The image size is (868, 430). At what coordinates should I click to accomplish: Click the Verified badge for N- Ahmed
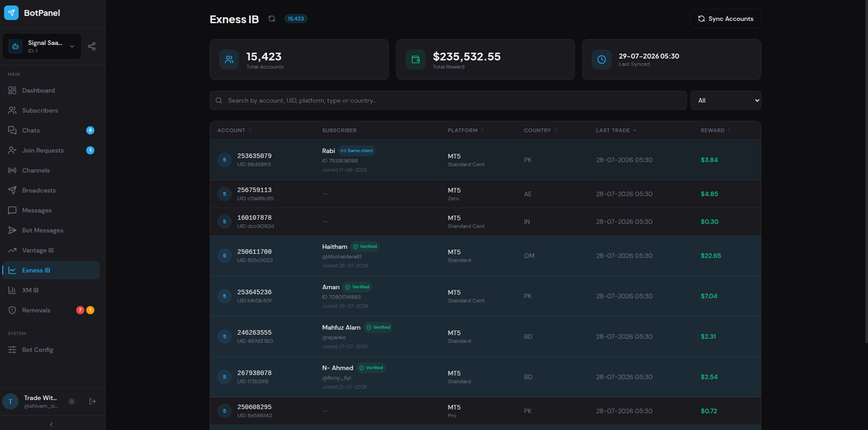point(371,368)
